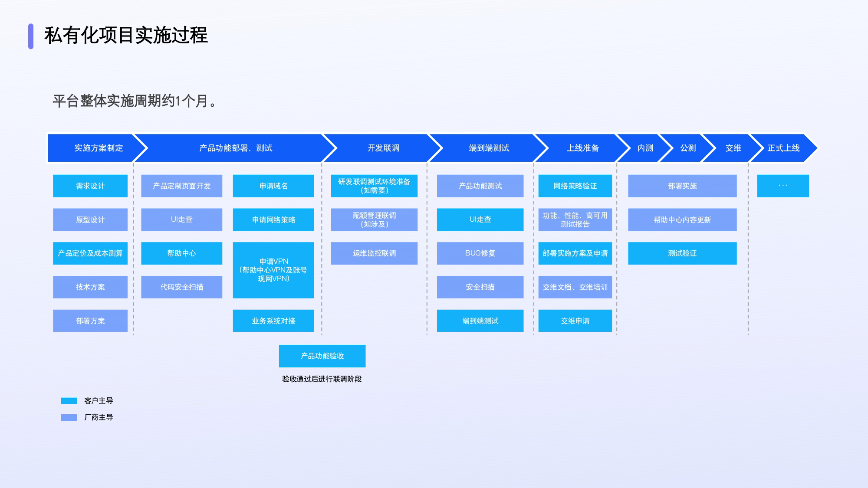Select the 需求设计 box

pyautogui.click(x=90, y=186)
